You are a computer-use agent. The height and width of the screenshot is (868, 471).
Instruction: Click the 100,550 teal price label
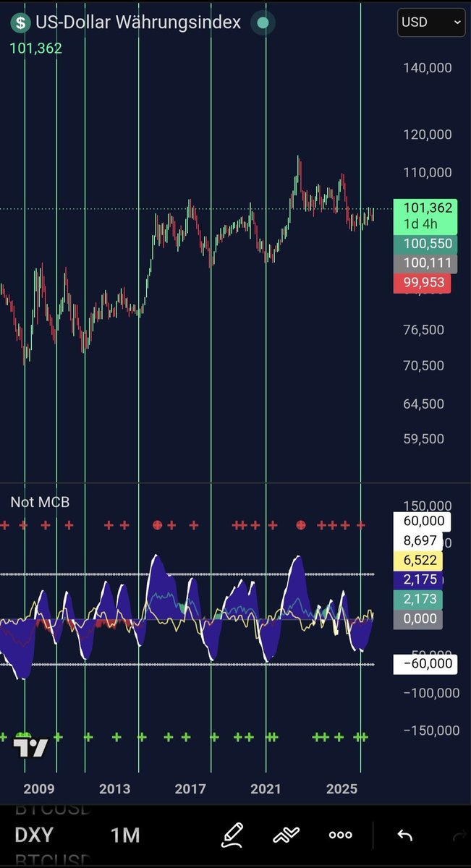pyautogui.click(x=425, y=244)
